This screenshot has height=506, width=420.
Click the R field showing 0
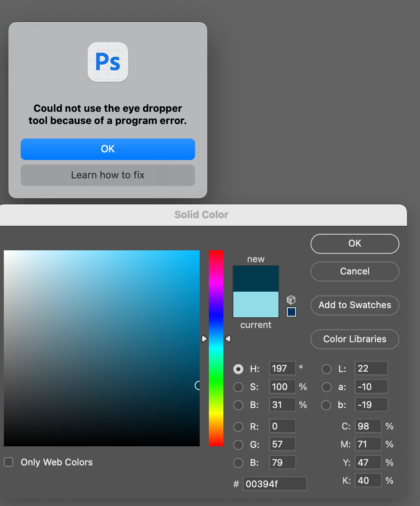(x=282, y=426)
